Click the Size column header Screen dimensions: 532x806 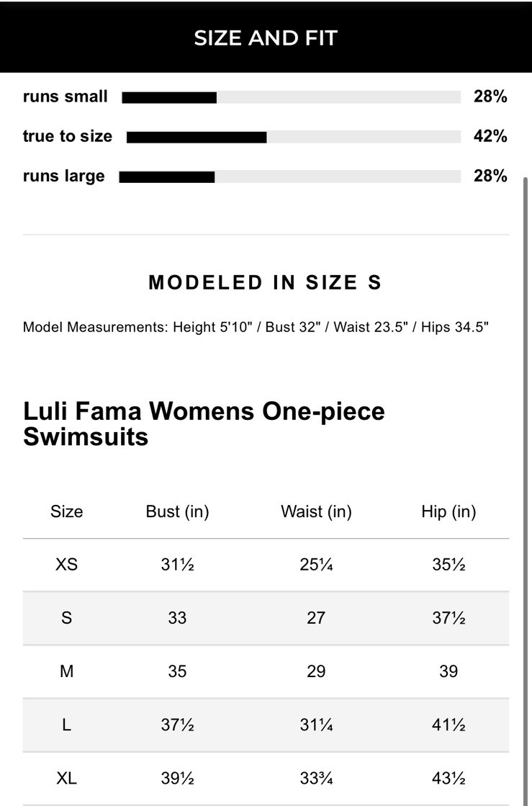(66, 511)
